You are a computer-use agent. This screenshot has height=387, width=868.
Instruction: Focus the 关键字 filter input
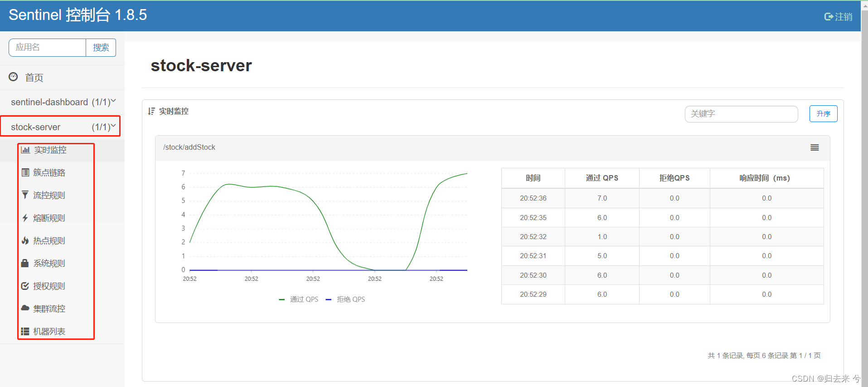click(741, 114)
